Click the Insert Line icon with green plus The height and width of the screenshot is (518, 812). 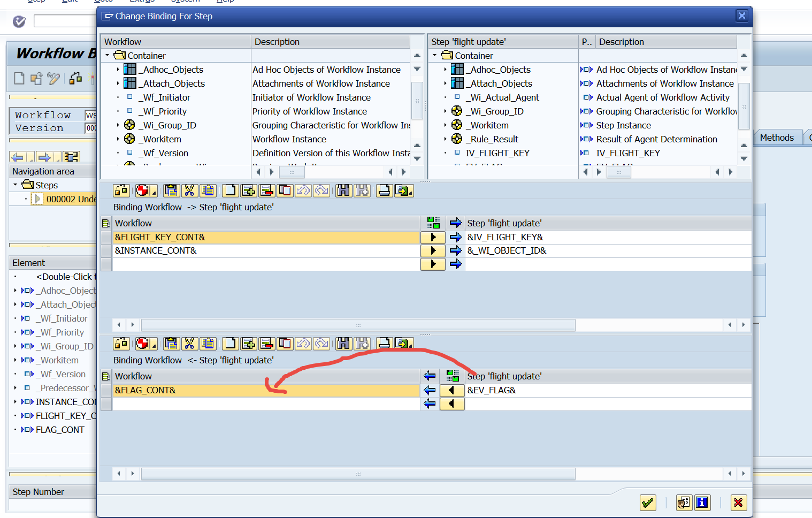[x=248, y=191]
